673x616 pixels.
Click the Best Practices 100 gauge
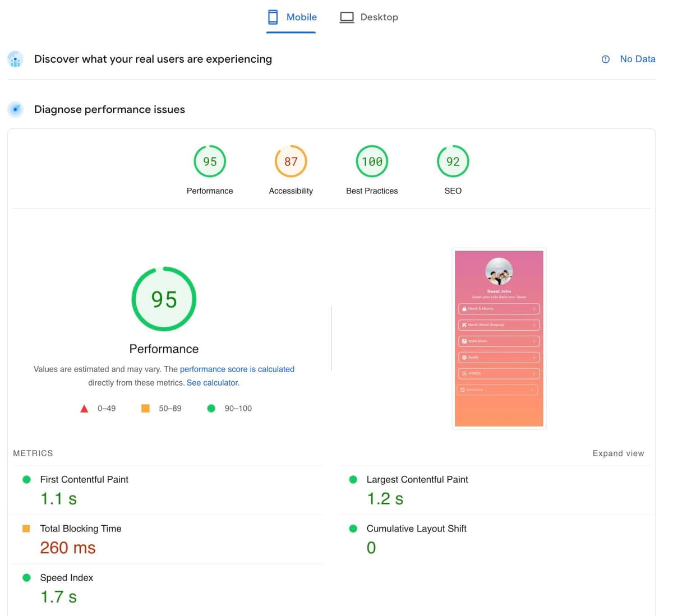(372, 161)
